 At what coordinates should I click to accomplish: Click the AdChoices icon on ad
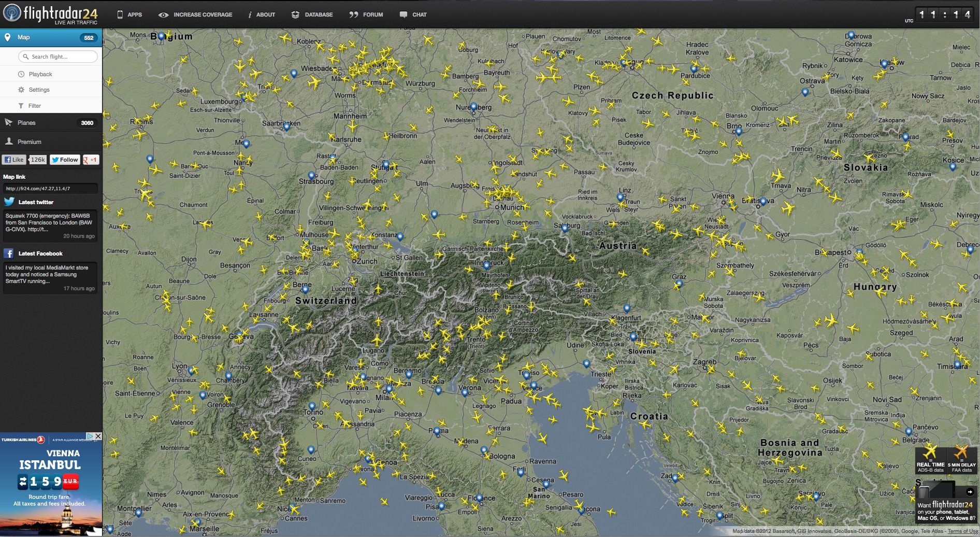point(90,436)
